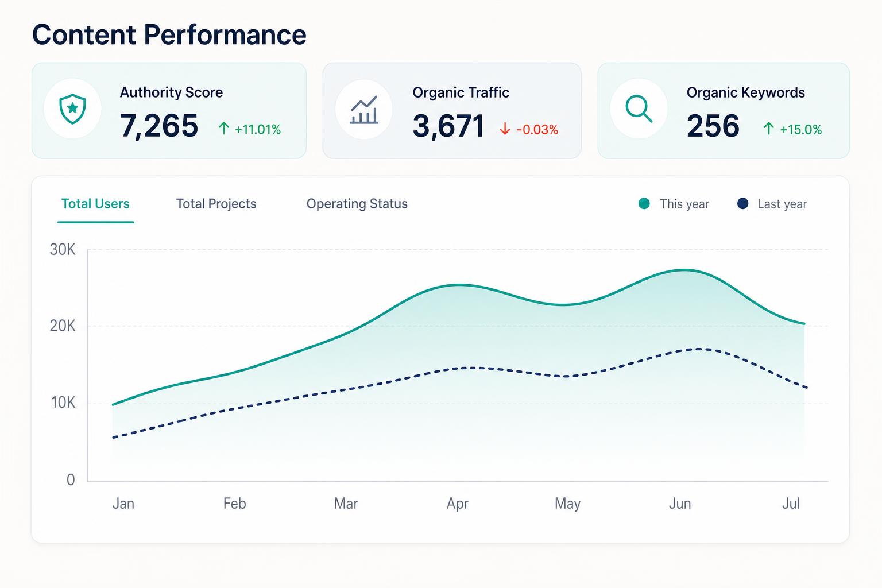Open the Operating Status tab
882x588 pixels.
357,204
